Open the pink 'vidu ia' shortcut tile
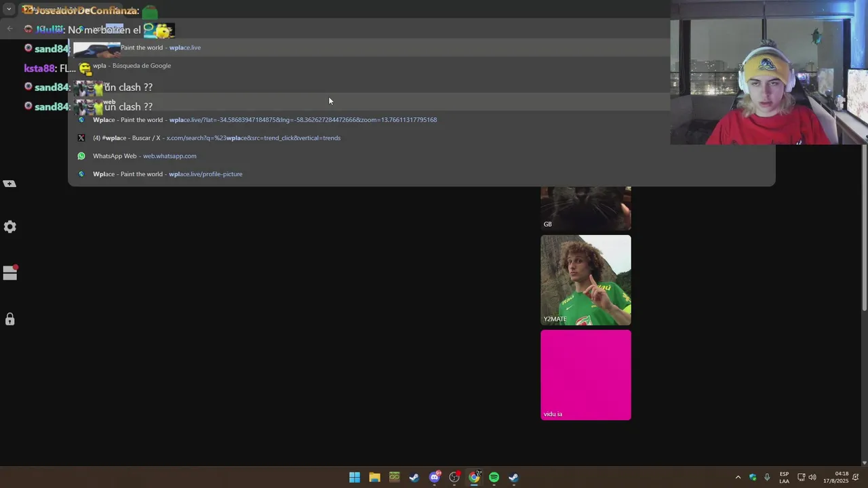Screen dimensions: 868x488 pos(586,375)
